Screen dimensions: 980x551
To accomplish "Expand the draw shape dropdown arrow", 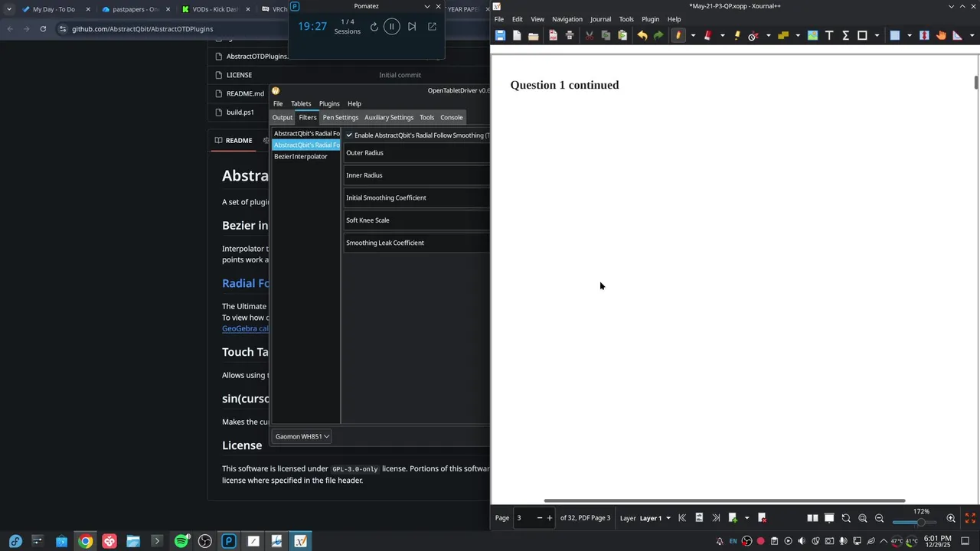I will (x=877, y=35).
